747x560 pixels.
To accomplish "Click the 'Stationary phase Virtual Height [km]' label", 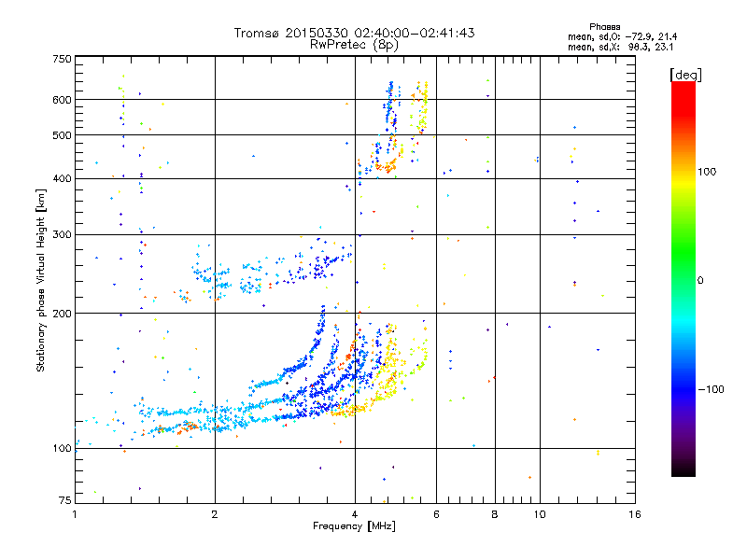I will pos(40,280).
